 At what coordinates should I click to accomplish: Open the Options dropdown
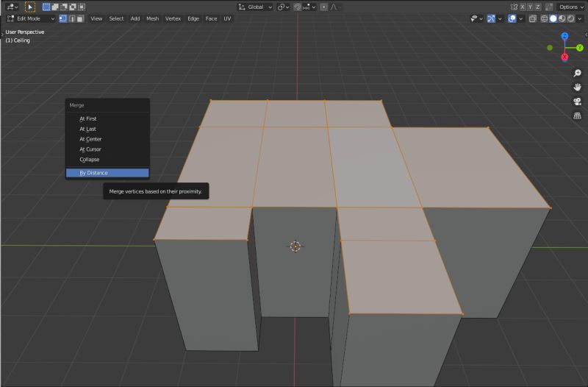(x=571, y=7)
